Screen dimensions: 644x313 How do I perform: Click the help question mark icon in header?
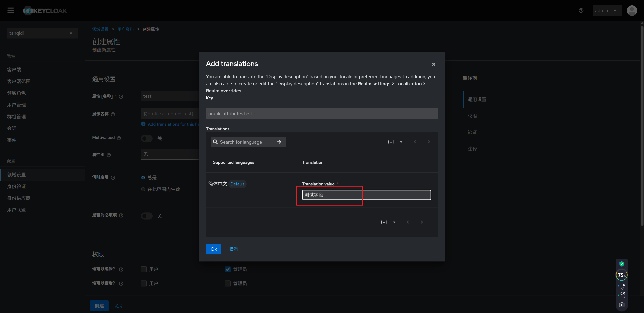[581, 11]
